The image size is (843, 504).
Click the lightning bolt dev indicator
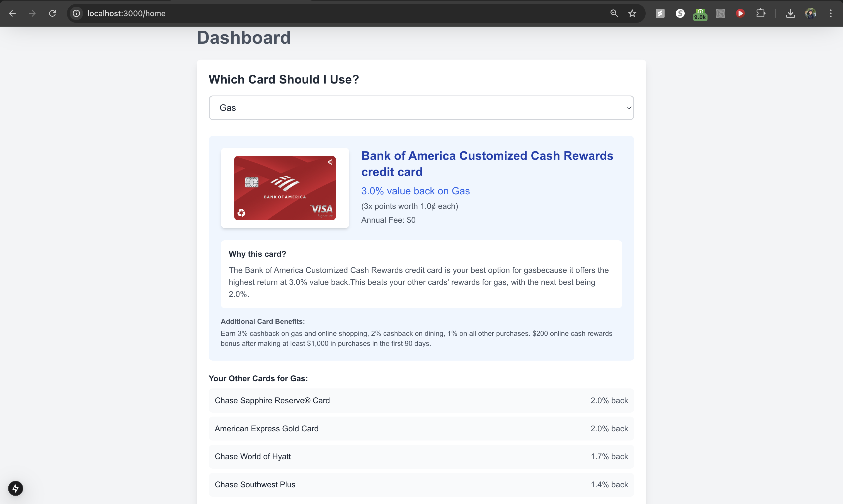click(x=15, y=488)
